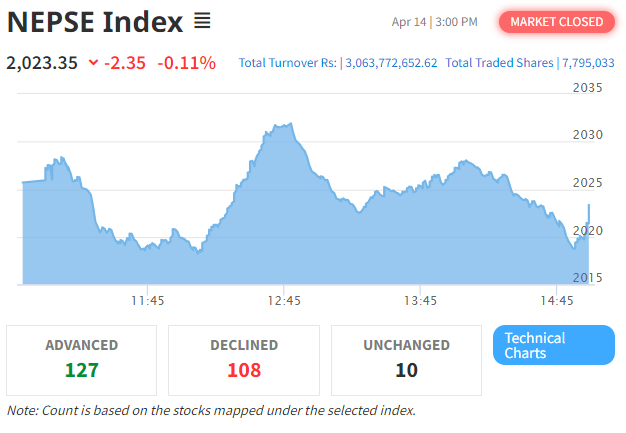Click the Apr 14 3:00 PM timestamp
The image size is (626, 433).
coord(435,21)
